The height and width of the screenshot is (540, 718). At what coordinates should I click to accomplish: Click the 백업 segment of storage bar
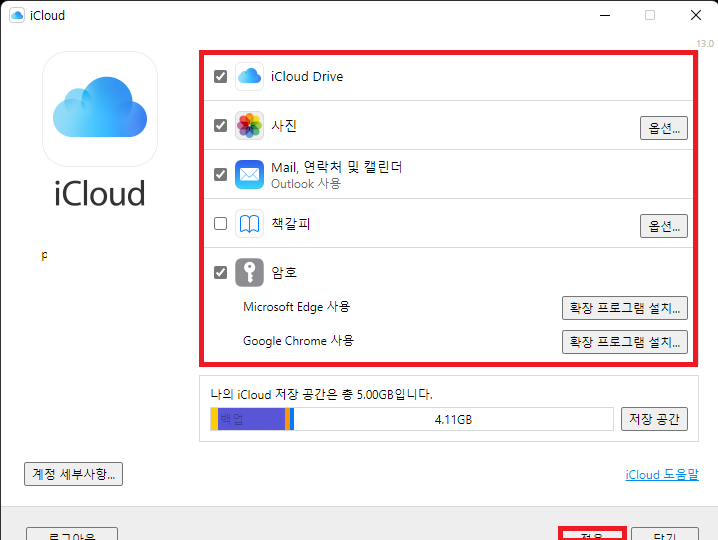tap(251, 419)
